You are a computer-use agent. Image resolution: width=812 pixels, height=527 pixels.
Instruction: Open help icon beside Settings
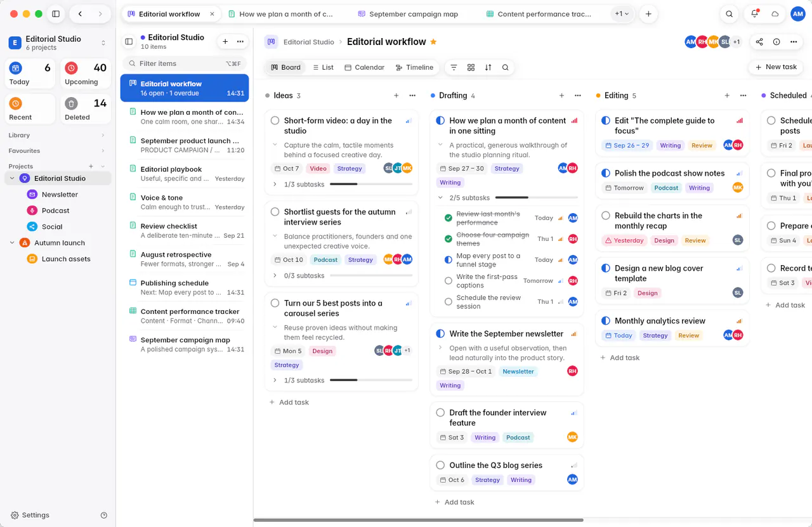(104, 516)
